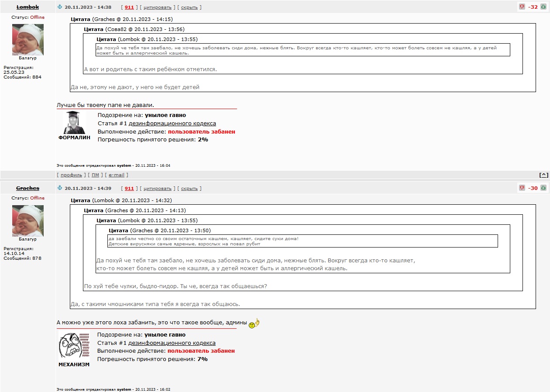Click the thinking smiley emoticon in Graches's message
The height and width of the screenshot is (392, 550).
click(254, 323)
